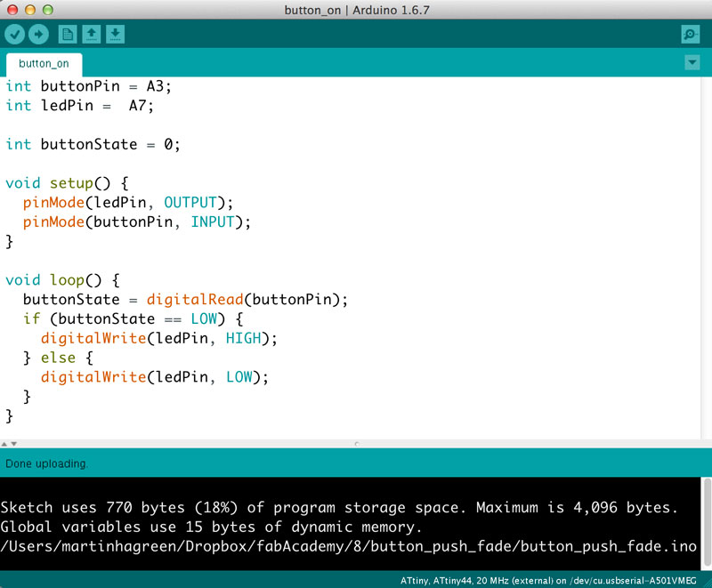Click the 'pinMode(buttonPin, INPUT);' line
Viewport: 712px width, 588px height.
point(137,222)
